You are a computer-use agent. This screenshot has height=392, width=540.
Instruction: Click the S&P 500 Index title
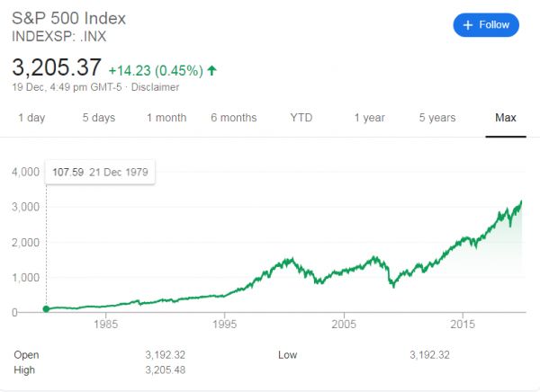pyautogui.click(x=68, y=18)
